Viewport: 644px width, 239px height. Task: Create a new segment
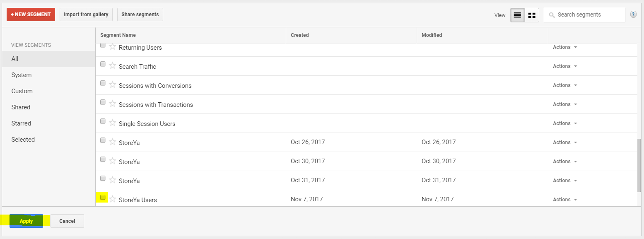pyautogui.click(x=31, y=14)
